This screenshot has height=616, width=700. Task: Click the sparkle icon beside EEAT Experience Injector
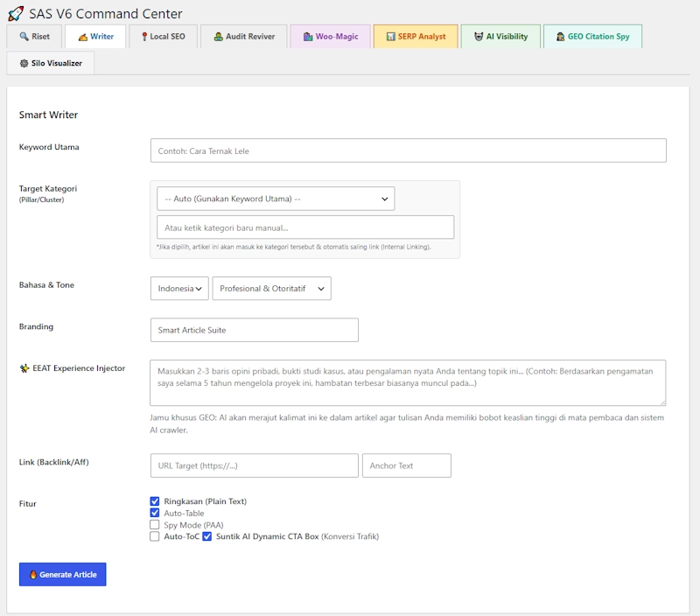(x=24, y=368)
